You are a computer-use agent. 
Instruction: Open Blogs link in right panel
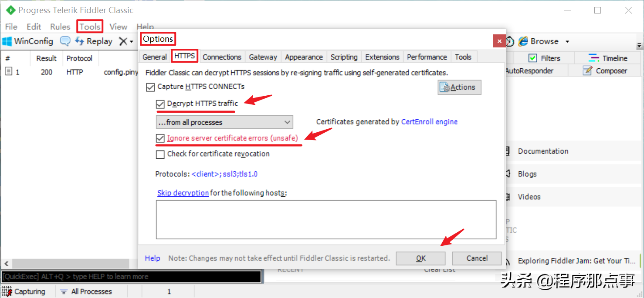point(527,174)
